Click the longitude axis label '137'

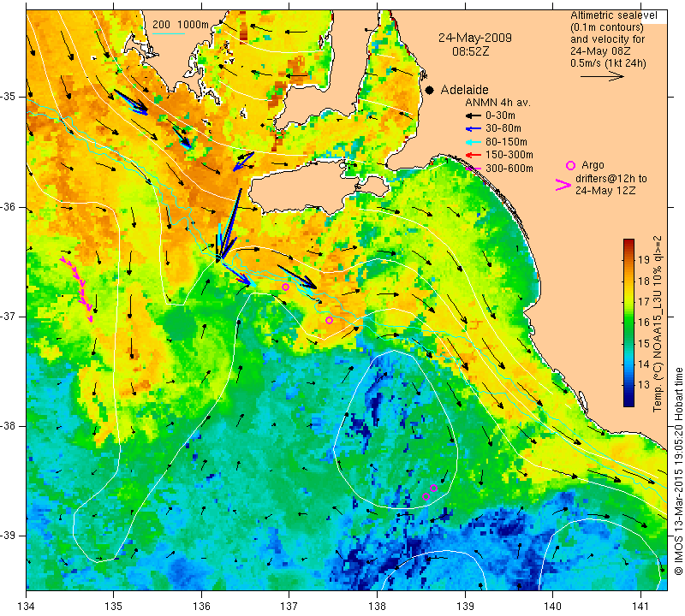[x=289, y=606]
